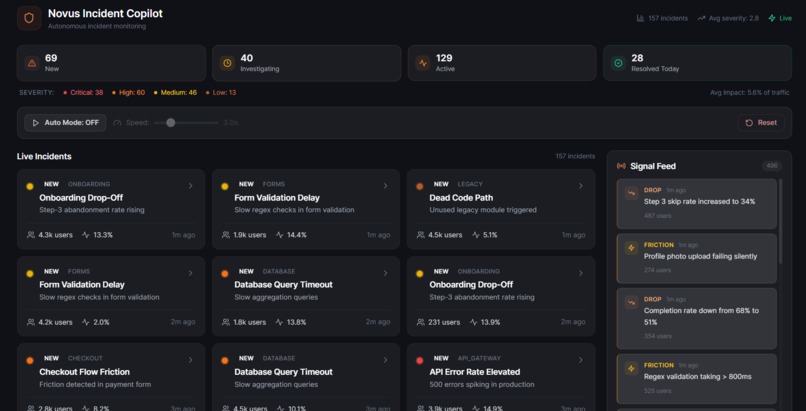Click users icon beside 231 users
Screen dimensions: 806x411
point(421,322)
